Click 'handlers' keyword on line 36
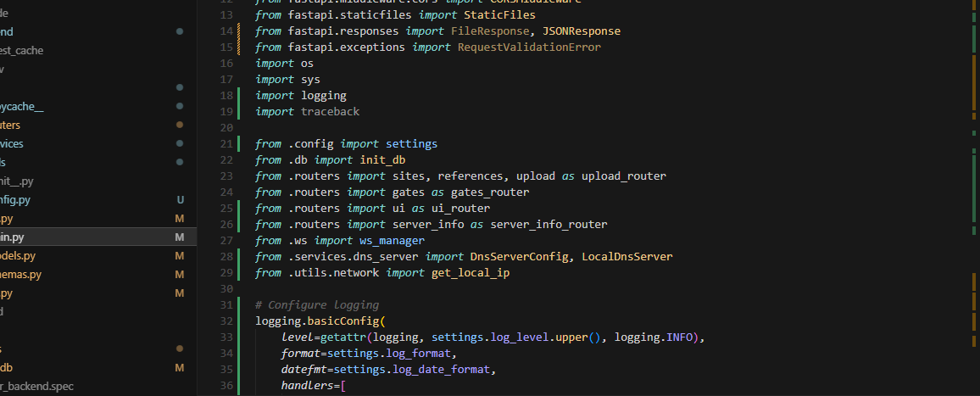The image size is (980, 396). click(307, 386)
